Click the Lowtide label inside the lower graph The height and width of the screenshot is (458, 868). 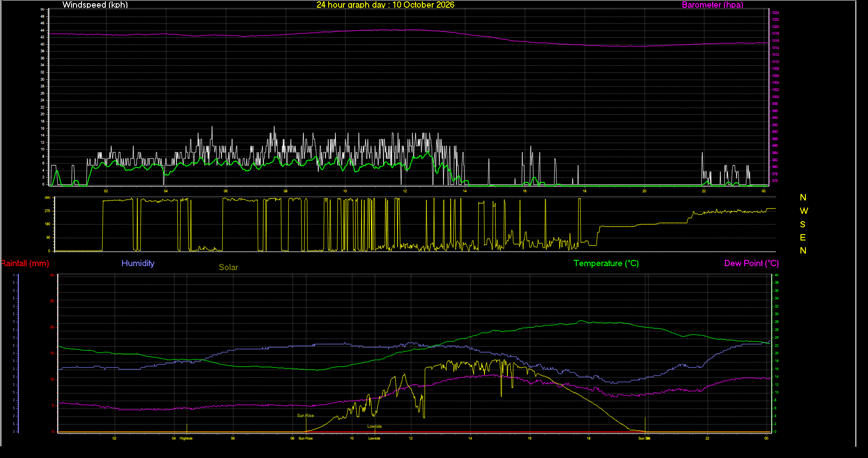375,426
